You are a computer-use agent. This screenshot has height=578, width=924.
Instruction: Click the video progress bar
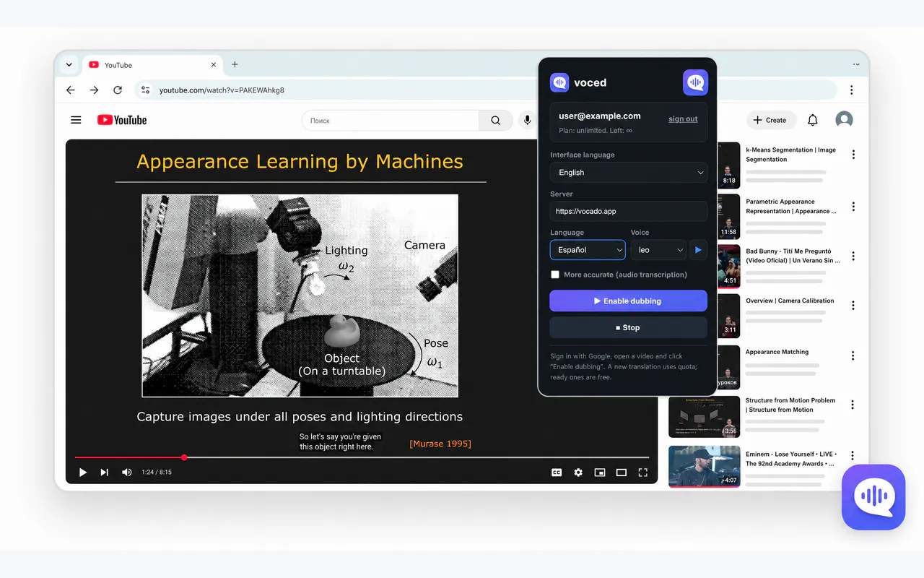(x=362, y=457)
